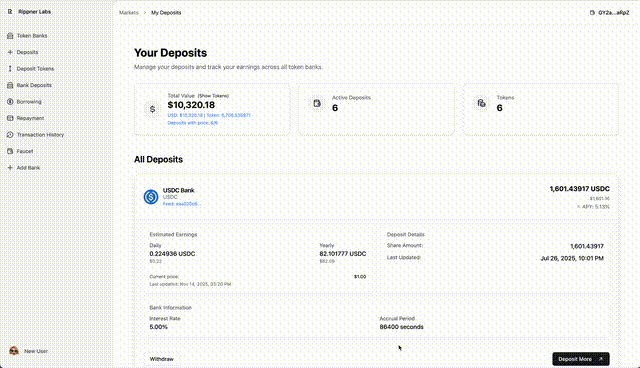Click the $1.00 current price value

coord(360,277)
